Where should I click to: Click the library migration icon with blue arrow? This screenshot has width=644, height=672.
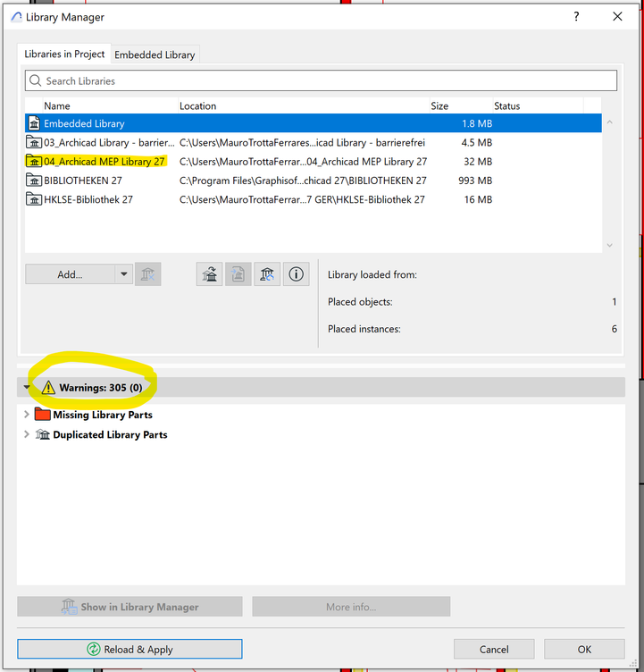point(267,273)
